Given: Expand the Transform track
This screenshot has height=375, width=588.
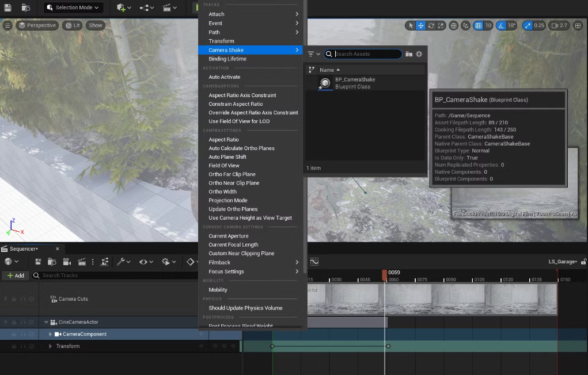Looking at the screenshot, I should point(50,346).
